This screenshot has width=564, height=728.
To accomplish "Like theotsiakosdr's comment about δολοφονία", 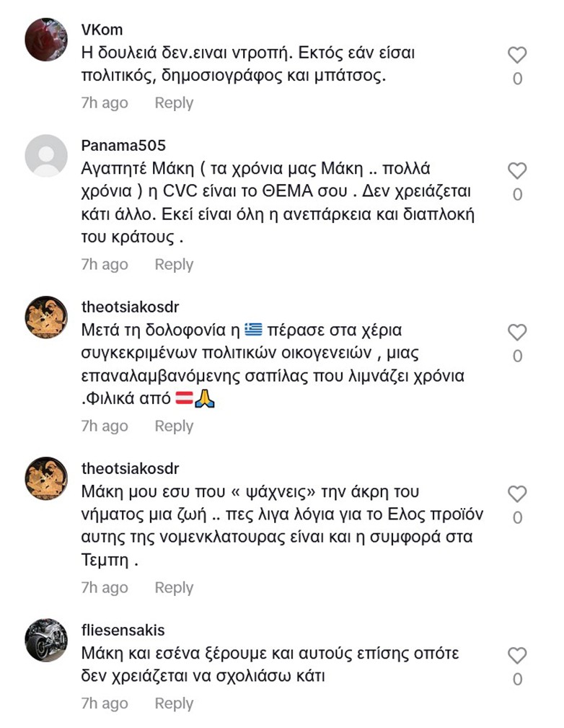I will click(x=517, y=333).
